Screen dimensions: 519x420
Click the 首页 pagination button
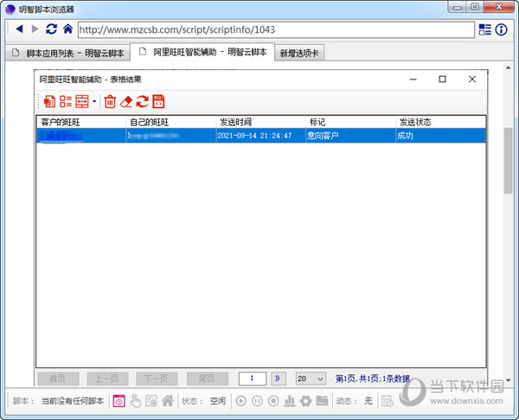tap(58, 379)
